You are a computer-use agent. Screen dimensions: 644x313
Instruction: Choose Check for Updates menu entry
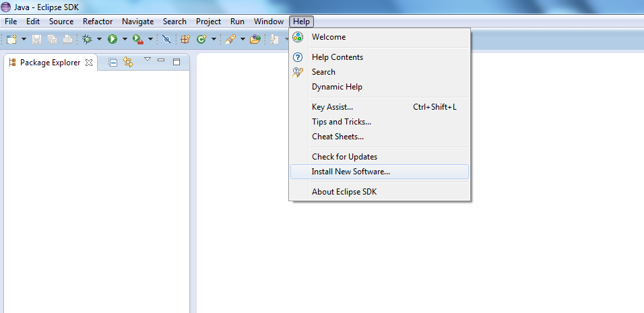click(379, 157)
